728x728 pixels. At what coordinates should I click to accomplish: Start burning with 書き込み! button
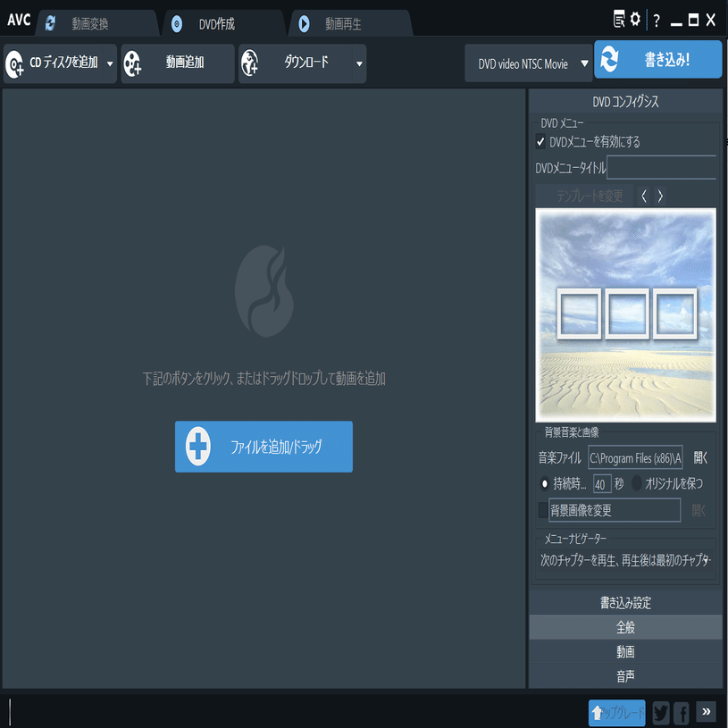coord(658,59)
